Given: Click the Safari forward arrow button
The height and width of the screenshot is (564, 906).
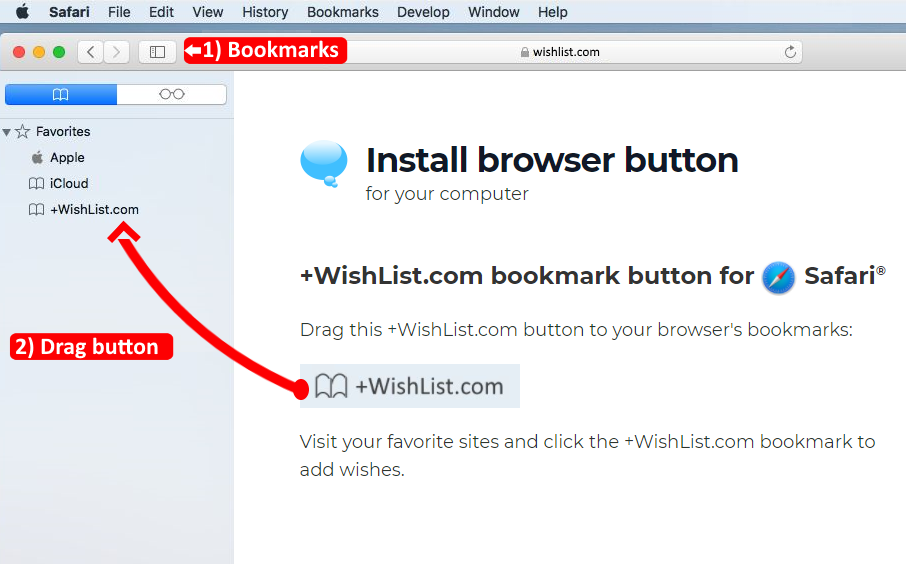Looking at the screenshot, I should [x=116, y=52].
